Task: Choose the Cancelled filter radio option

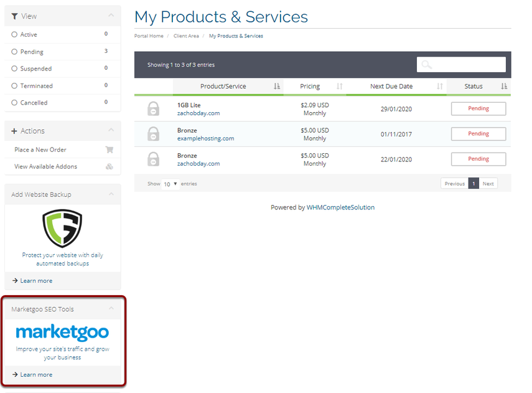Action: (x=14, y=103)
